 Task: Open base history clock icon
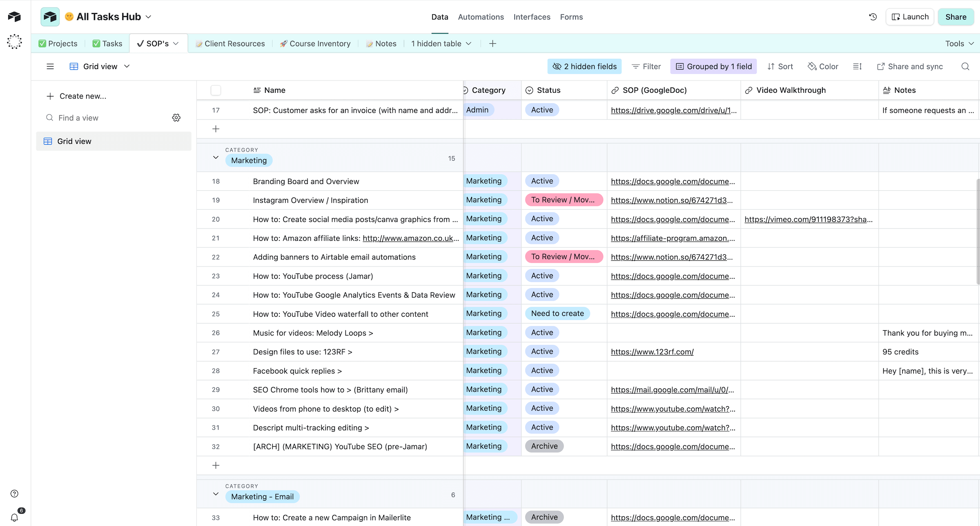click(873, 17)
